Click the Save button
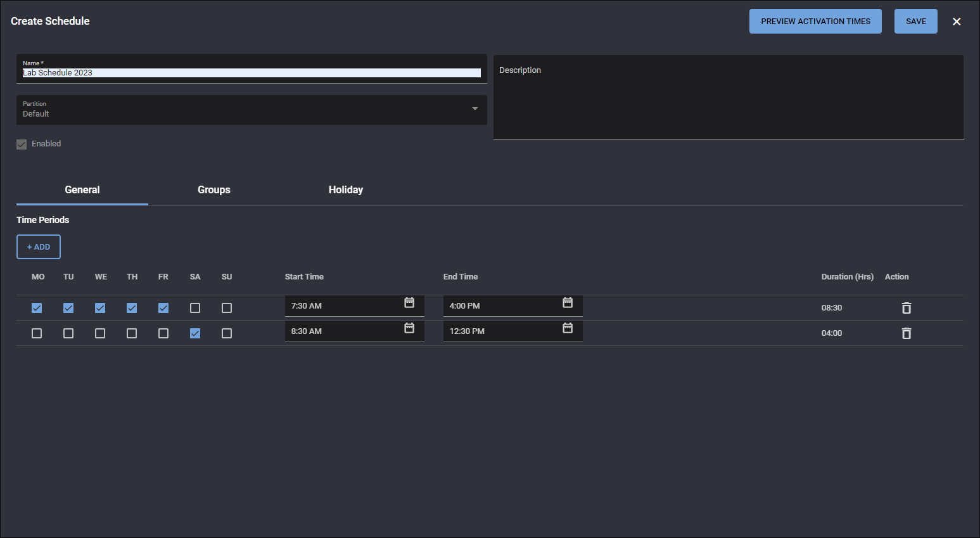This screenshot has width=980, height=538. point(915,22)
